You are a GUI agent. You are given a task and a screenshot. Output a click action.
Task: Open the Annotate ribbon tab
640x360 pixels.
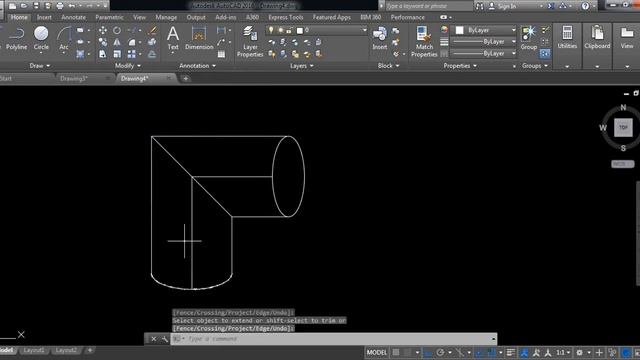click(73, 17)
